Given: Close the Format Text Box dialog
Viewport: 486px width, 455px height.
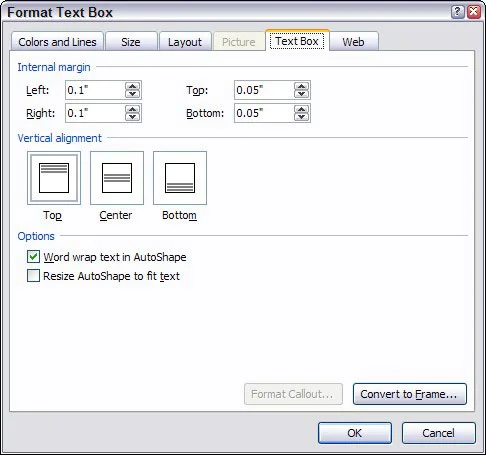Looking at the screenshot, I should (474, 12).
